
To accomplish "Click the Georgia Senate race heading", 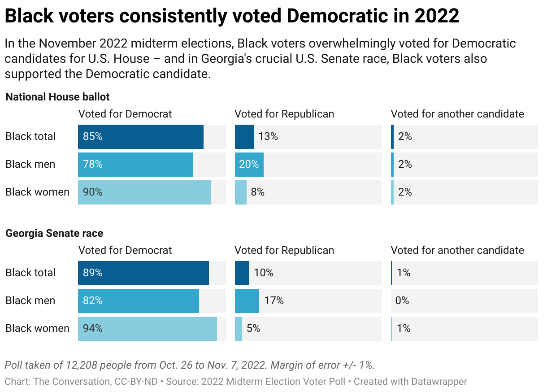I will coord(54,233).
